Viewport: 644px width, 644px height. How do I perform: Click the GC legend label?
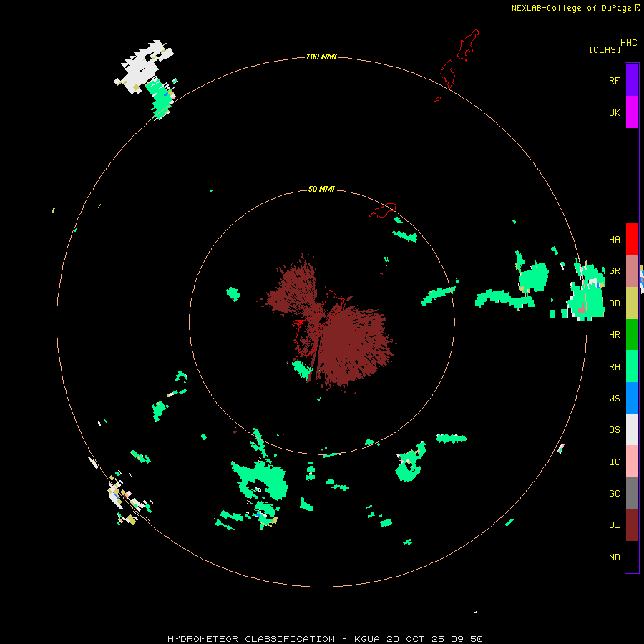[x=614, y=494]
